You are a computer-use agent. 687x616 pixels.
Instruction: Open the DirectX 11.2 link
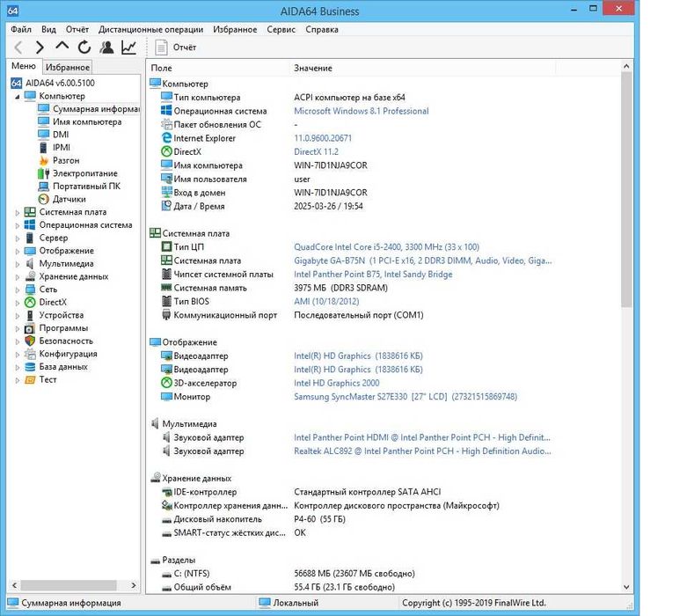tap(316, 151)
